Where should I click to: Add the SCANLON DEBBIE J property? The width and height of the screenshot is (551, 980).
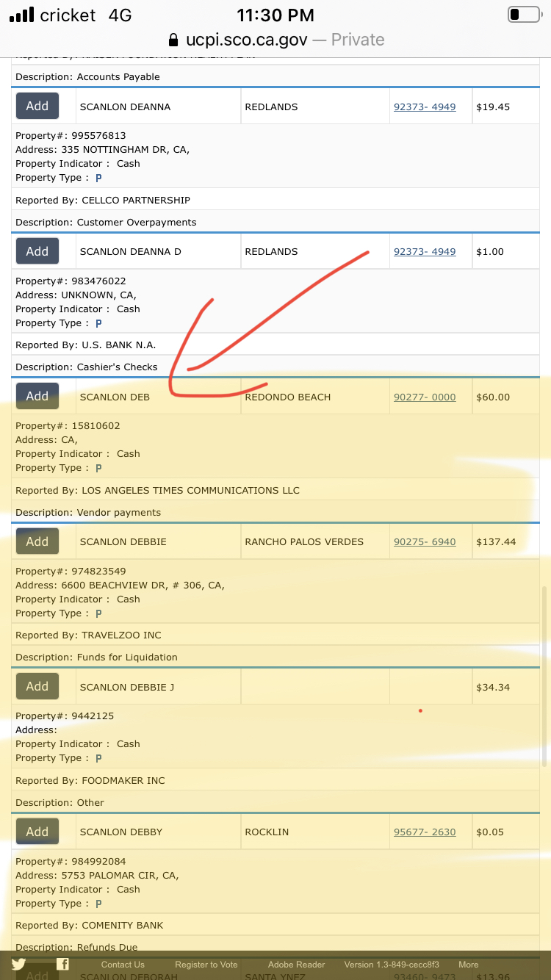[x=37, y=686]
